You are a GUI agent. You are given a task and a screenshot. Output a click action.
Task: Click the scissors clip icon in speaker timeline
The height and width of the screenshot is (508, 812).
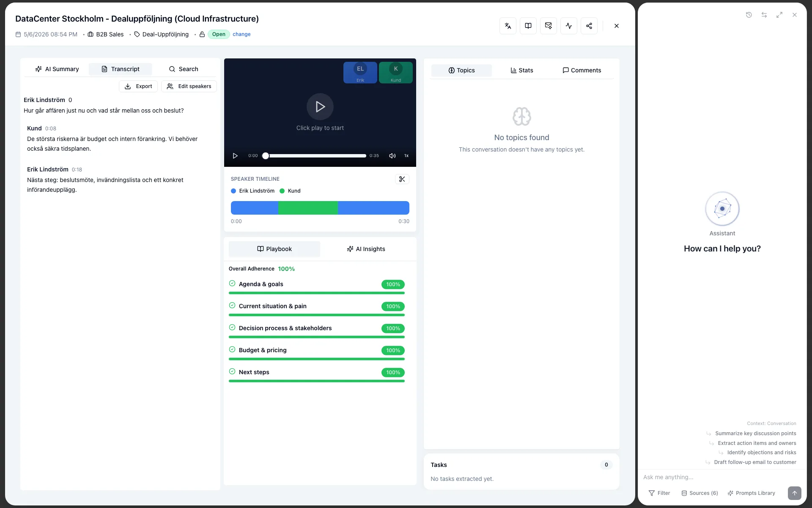402,179
